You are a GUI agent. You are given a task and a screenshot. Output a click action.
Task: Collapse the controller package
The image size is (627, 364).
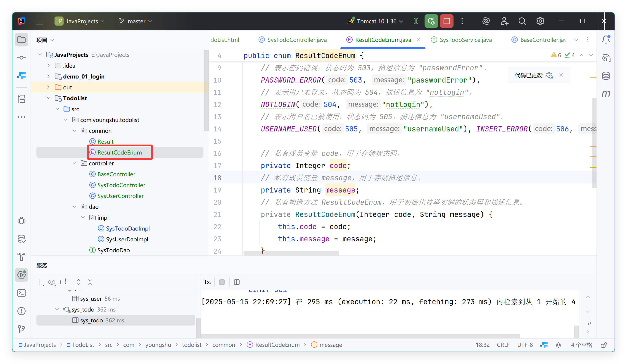[74, 163]
